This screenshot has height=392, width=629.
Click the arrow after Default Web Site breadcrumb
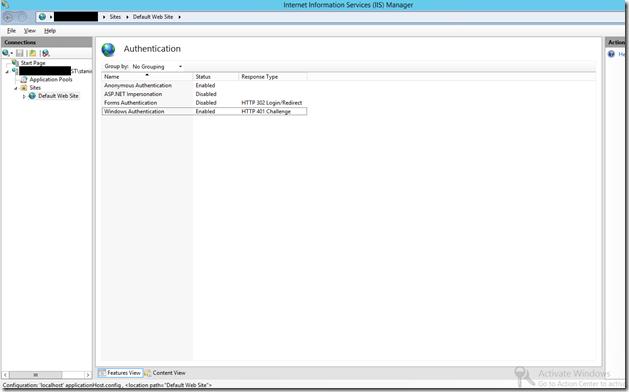[179, 17]
